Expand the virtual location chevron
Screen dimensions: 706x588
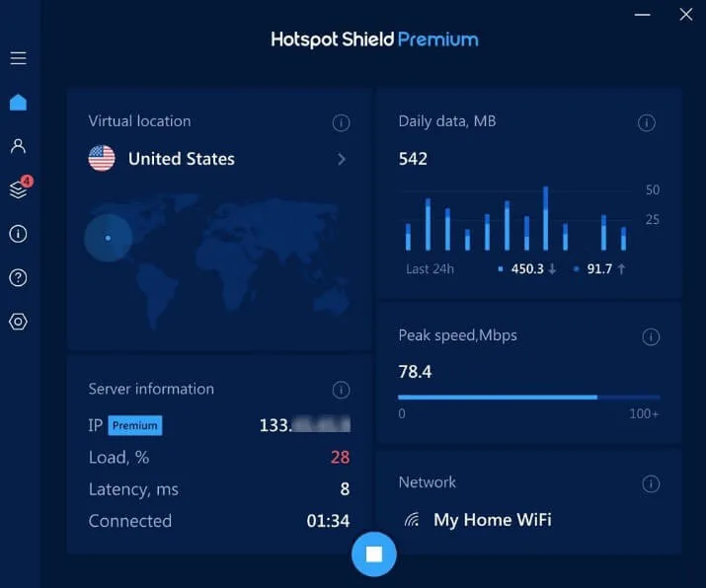coord(342,159)
